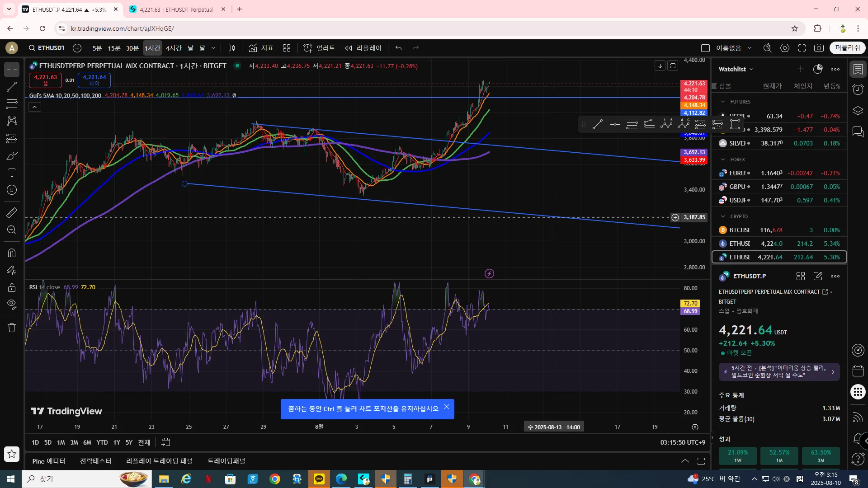Click the trash remove-drawings icon
Image resolution: width=868 pixels, height=488 pixels.
(x=12, y=328)
